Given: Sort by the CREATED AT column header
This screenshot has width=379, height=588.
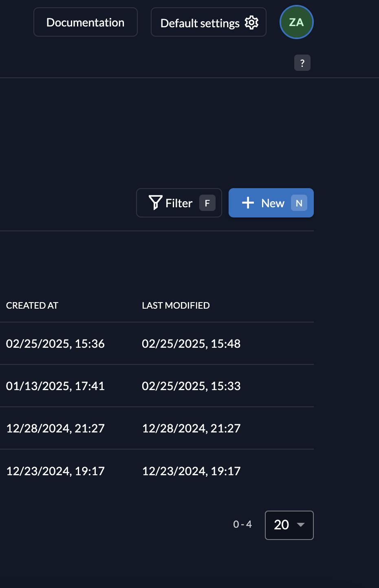Looking at the screenshot, I should click(32, 305).
